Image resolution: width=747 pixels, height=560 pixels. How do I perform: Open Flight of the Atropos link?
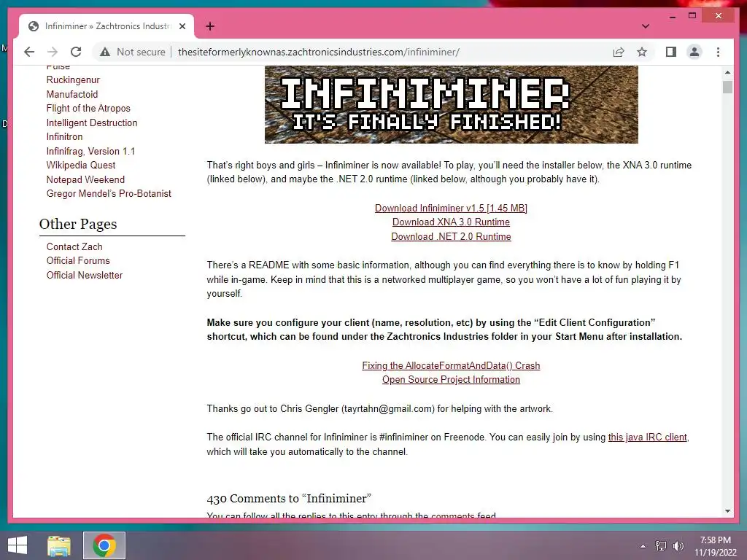point(88,109)
